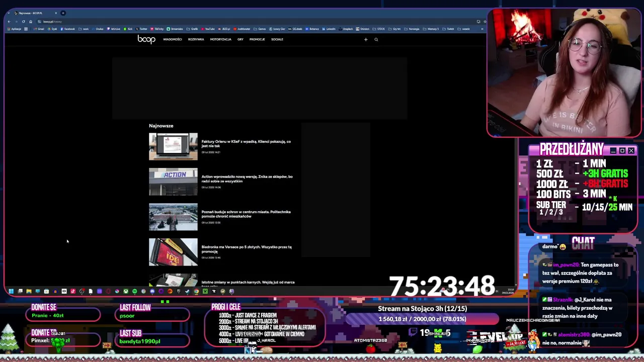Open the Facebook bookmark
The width and height of the screenshot is (644, 362).
[67, 29]
